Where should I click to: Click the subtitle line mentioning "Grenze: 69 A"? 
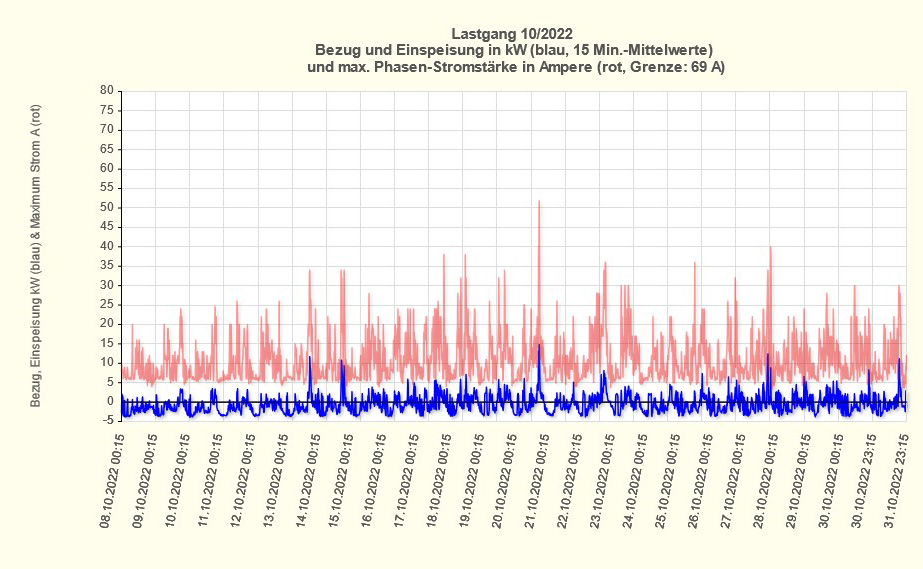tap(512, 67)
